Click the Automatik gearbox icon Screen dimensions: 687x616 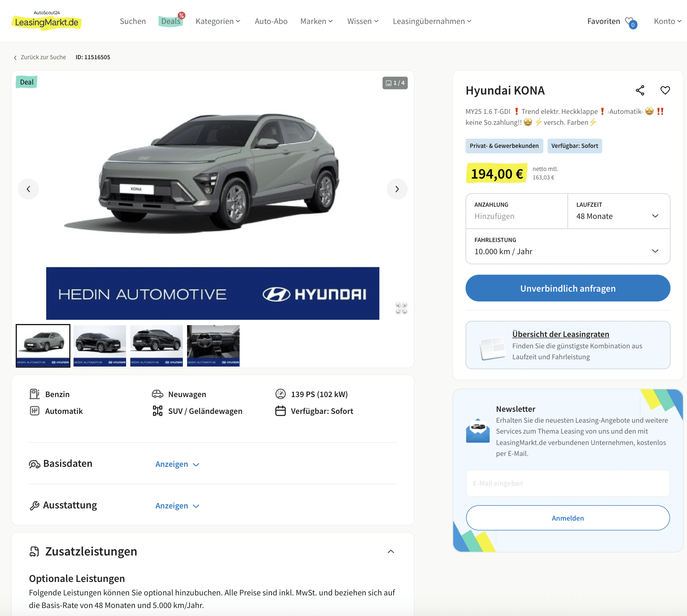coord(34,411)
